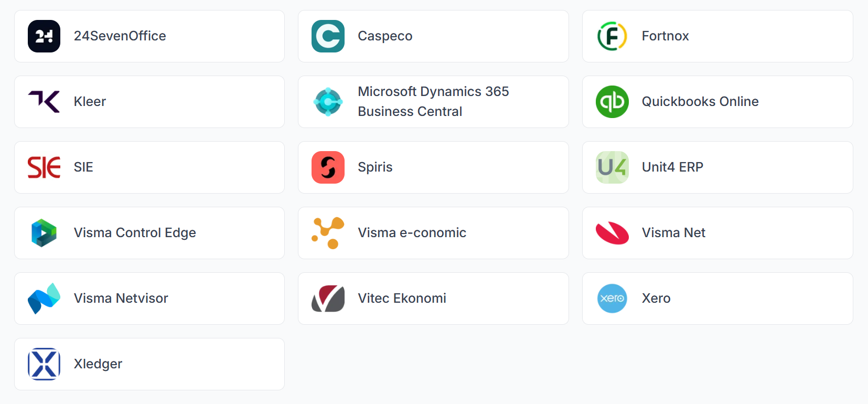Click the Vitec Ekonomi logo icon
Viewport: 868px width, 404px height.
[x=328, y=299]
